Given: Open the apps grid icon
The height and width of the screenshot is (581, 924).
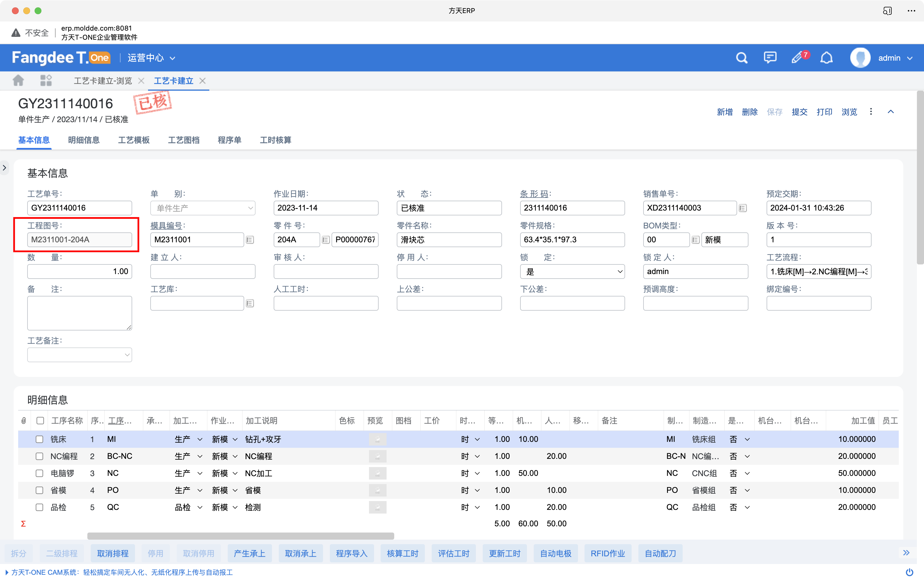Looking at the screenshot, I should [x=46, y=80].
